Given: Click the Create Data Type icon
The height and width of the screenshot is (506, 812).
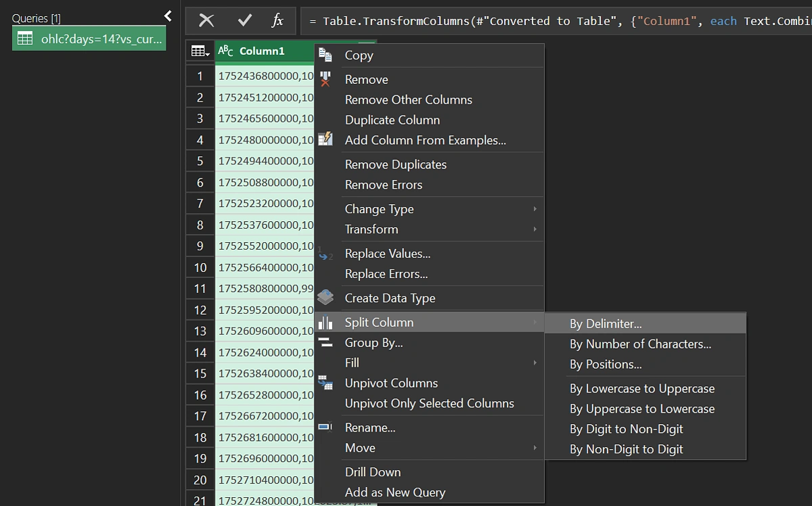Looking at the screenshot, I should coord(327,296).
